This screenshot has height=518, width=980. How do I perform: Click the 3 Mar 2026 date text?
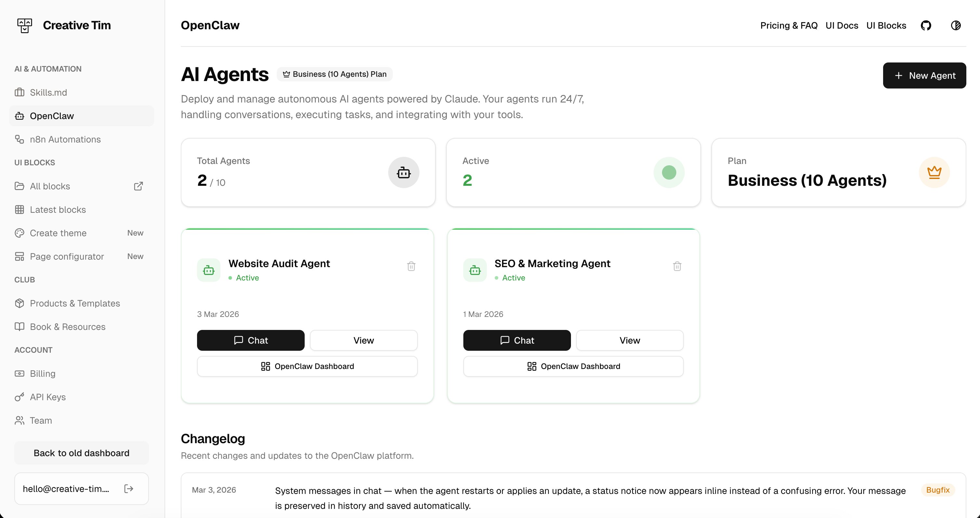coord(218,314)
